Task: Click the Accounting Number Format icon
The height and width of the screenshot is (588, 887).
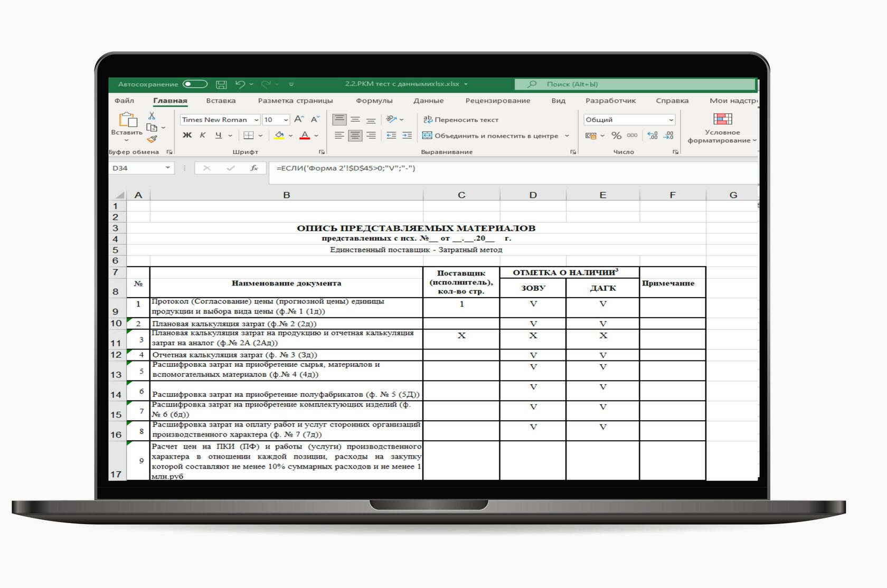Action: 591,136
